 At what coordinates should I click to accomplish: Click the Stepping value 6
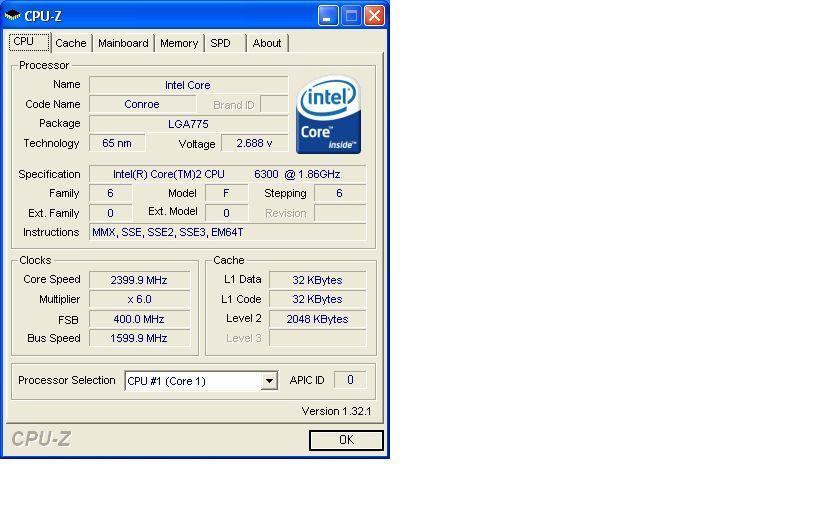click(340, 193)
